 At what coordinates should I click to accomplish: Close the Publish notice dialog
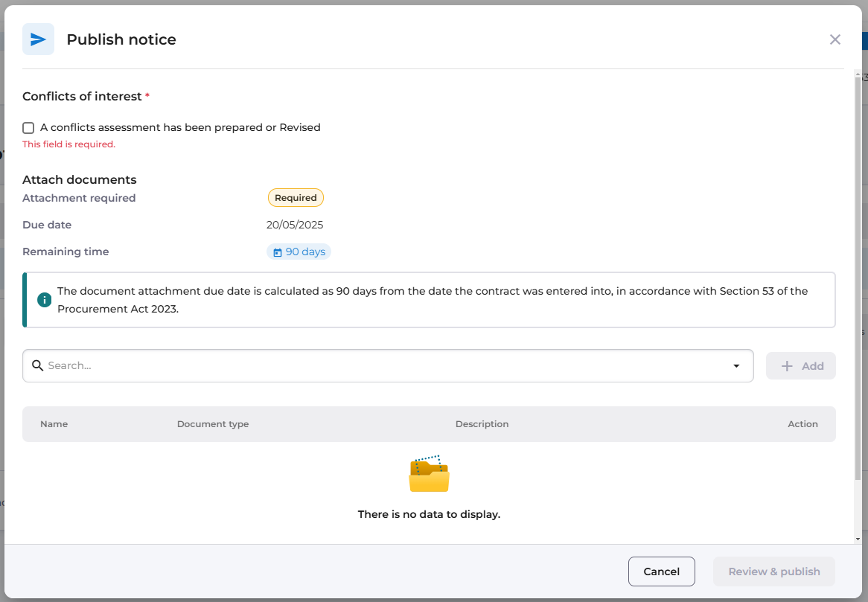point(835,39)
